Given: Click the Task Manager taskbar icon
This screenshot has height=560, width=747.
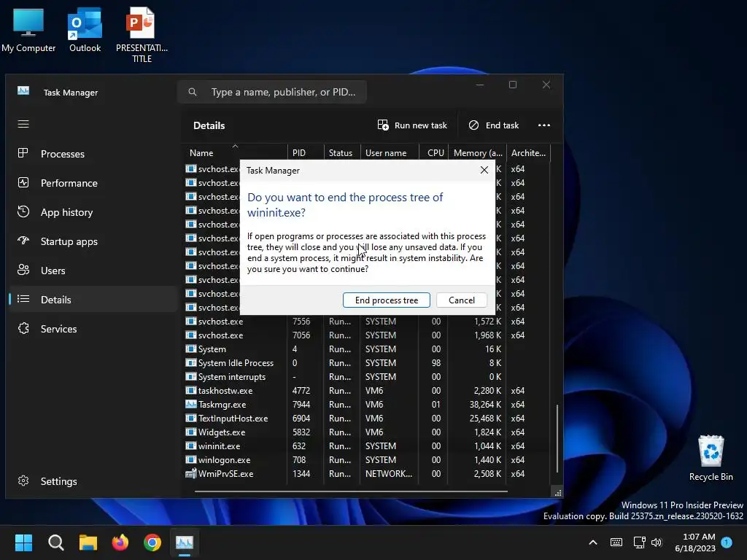Looking at the screenshot, I should click(x=185, y=542).
